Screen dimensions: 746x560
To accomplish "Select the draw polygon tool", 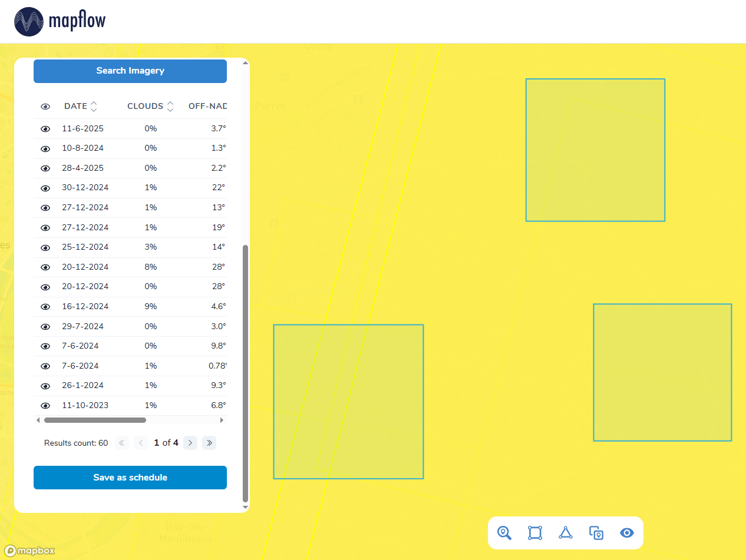I will pos(566,533).
